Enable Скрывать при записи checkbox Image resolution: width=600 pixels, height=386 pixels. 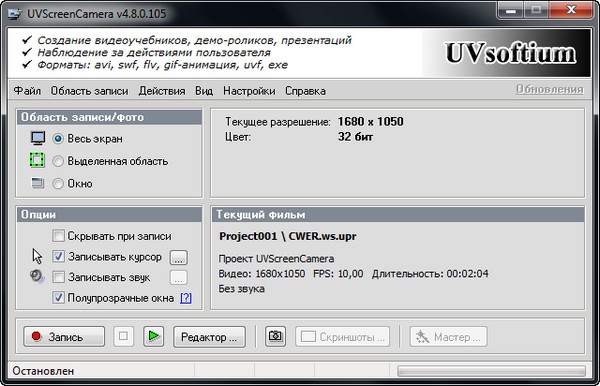click(58, 236)
